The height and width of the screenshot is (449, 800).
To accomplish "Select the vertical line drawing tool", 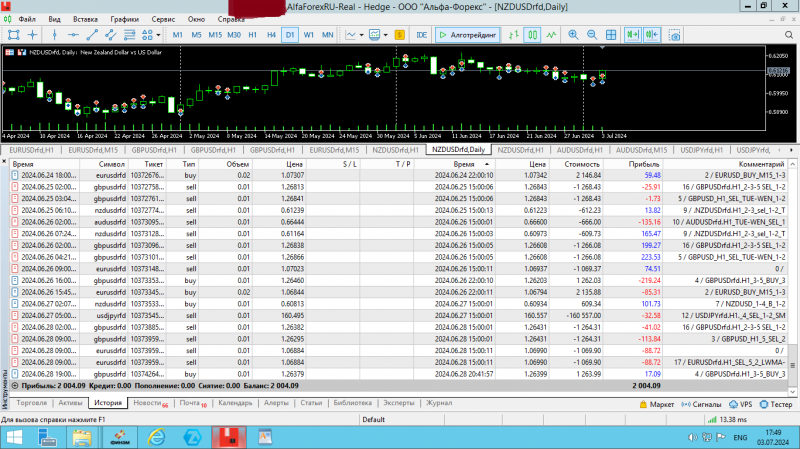I will click(53, 35).
